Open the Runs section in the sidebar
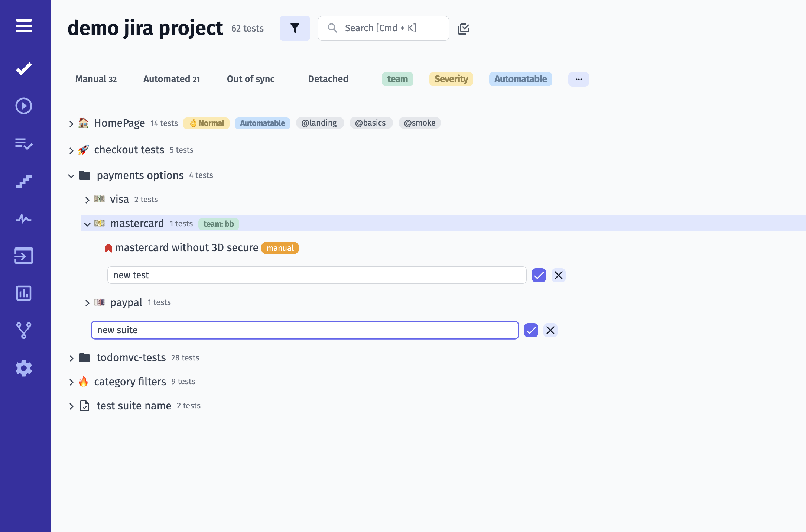 point(24,106)
